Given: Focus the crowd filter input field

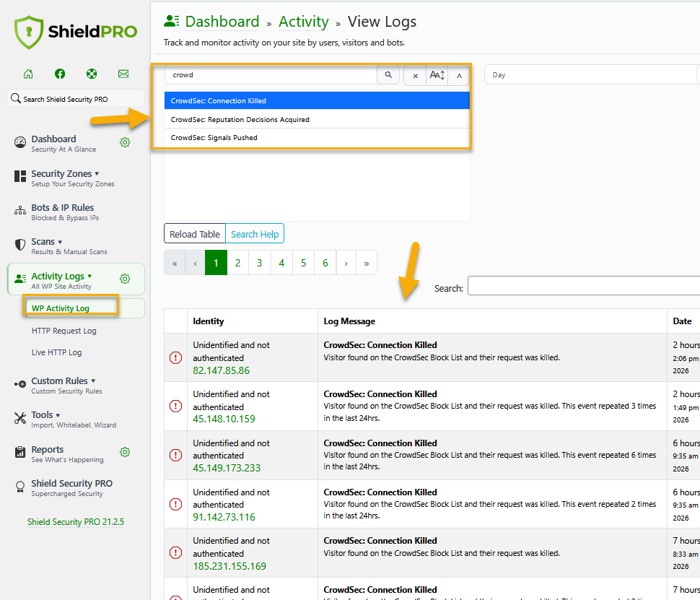Looking at the screenshot, I should pos(271,74).
